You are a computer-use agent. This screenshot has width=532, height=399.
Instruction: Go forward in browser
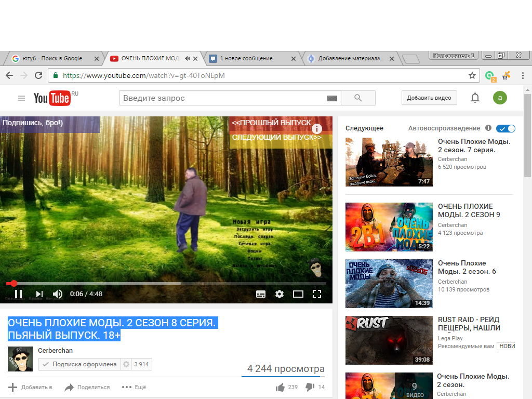pos(24,75)
